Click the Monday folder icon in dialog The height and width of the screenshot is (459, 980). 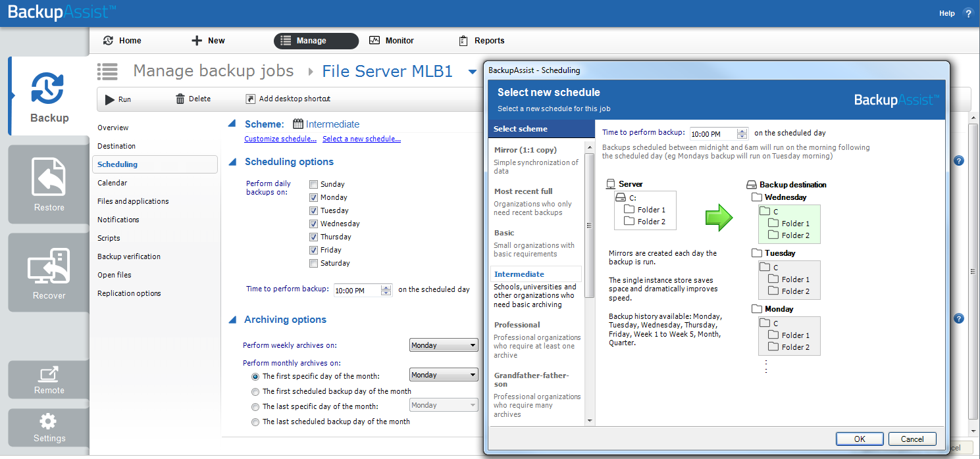757,308
